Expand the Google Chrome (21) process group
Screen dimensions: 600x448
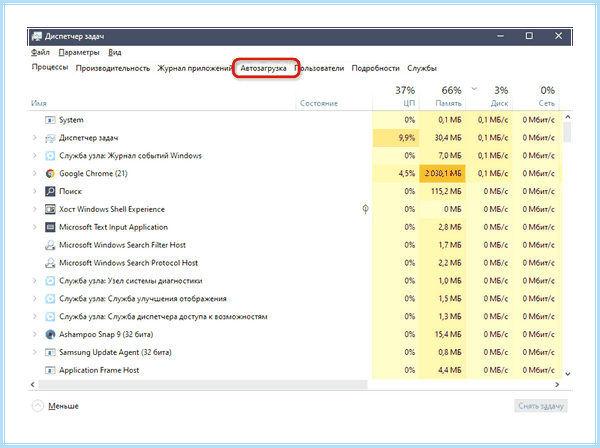[x=34, y=174]
